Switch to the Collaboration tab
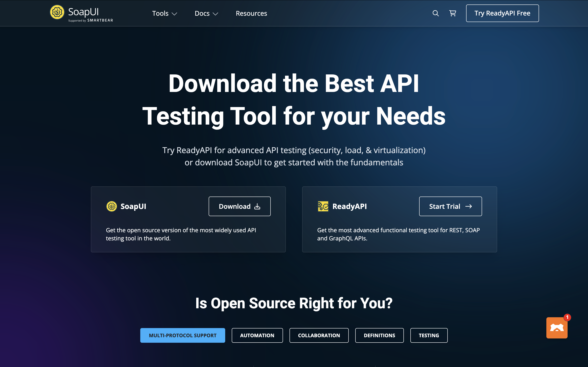This screenshot has width=588, height=367. point(319,335)
